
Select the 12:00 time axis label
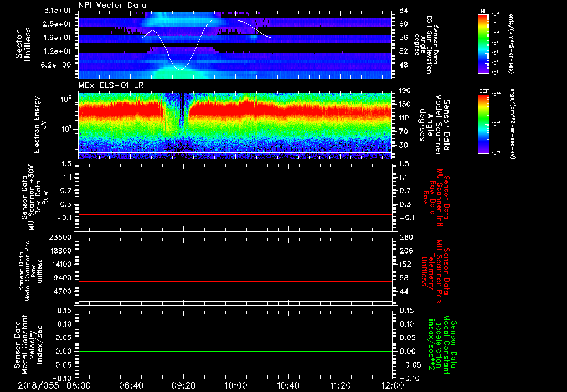click(x=393, y=385)
